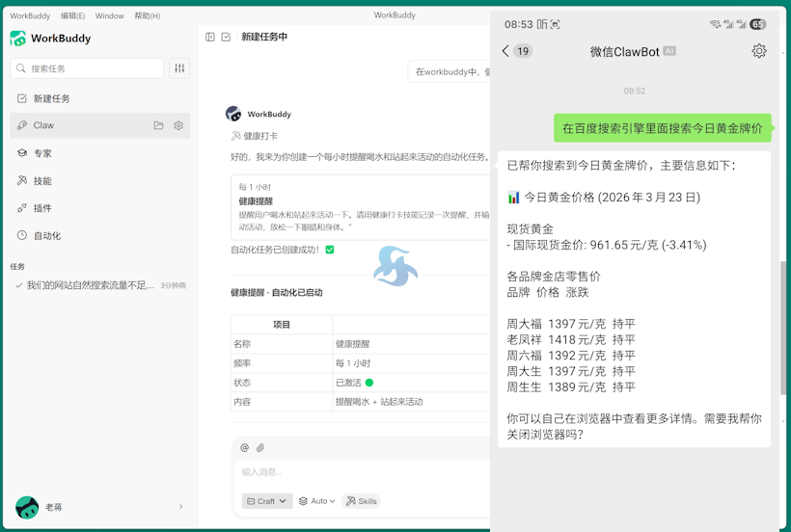This screenshot has width=791, height=532.
Task: Open the 帮助(H) menu
Action: pyautogui.click(x=148, y=15)
